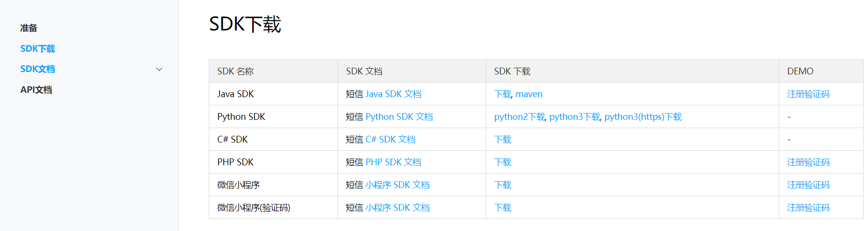
Task: Open 注册验证码 demo in 微信小程序 row
Action: [x=808, y=185]
